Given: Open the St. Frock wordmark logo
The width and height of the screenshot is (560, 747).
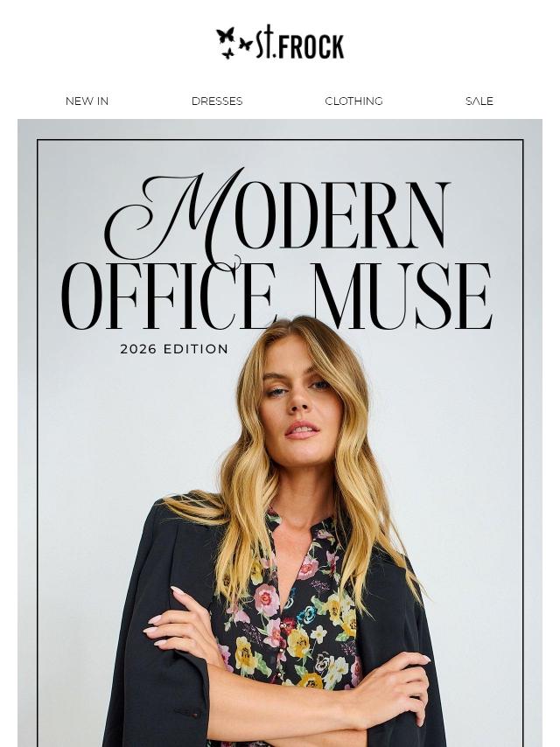Looking at the screenshot, I should [300, 42].
